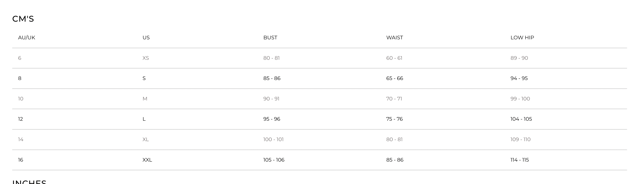This screenshot has height=184, width=644.
Task: Click the INCHES section heading
Action: coord(30,182)
